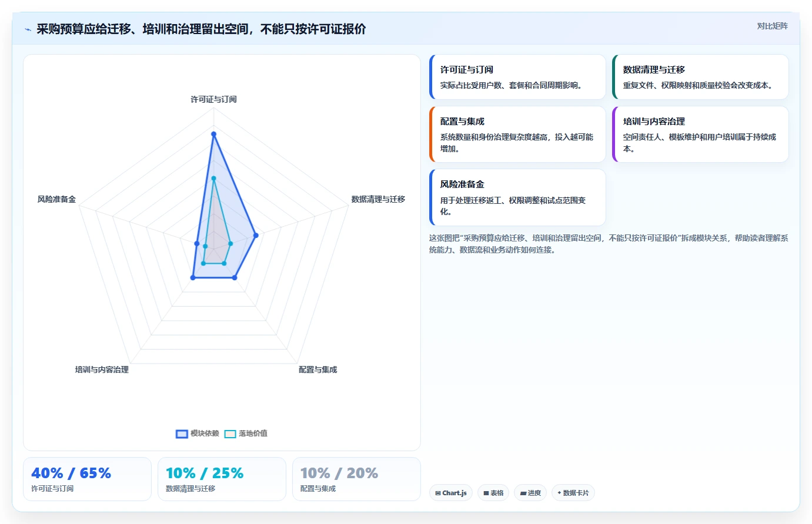This screenshot has width=812, height=524.
Task: Click the title icon beside 采购预算 heading
Action: pos(28,29)
